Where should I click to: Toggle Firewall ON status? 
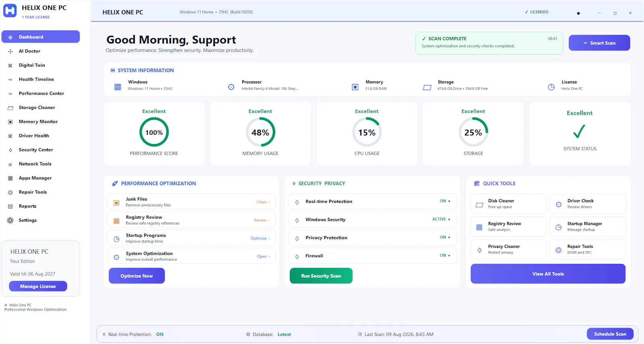click(x=445, y=255)
